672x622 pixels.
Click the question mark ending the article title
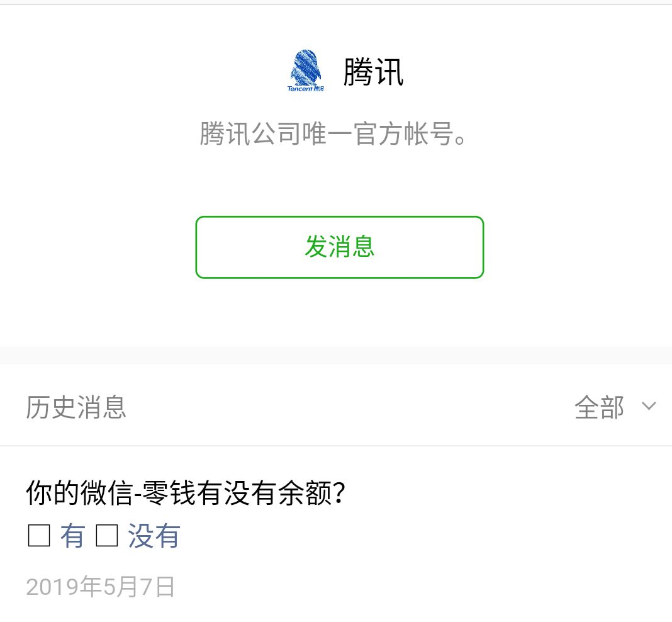click(x=339, y=493)
